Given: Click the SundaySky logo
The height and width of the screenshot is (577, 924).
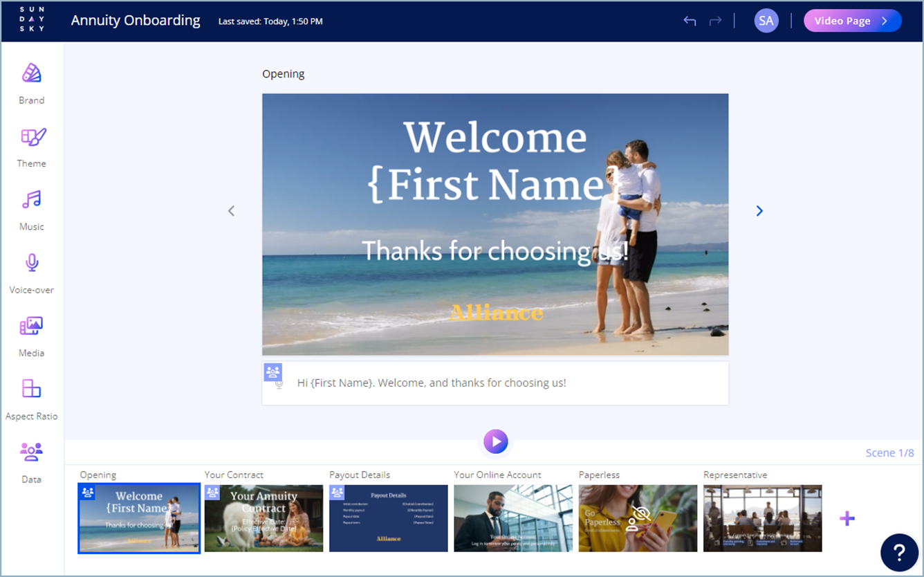Looking at the screenshot, I should tap(32, 21).
